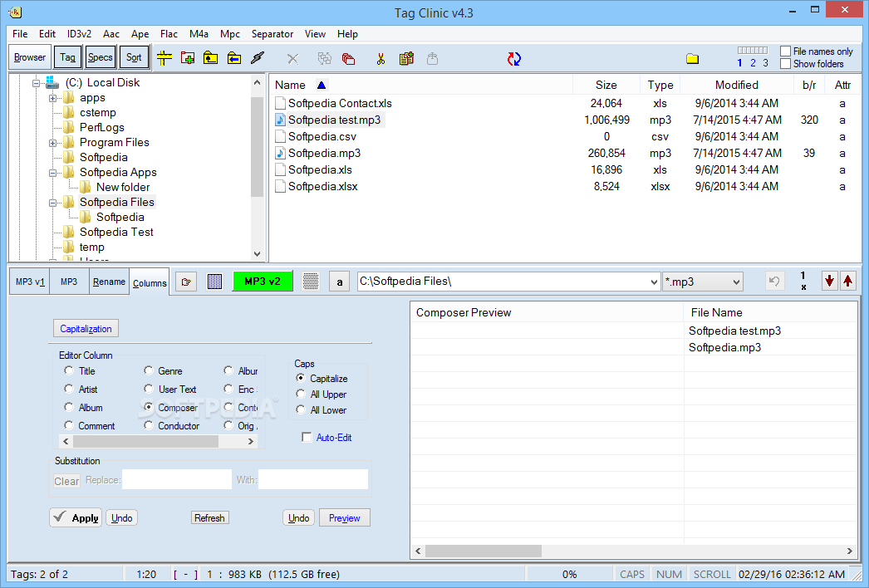
Task: Expand the apps folder node
Action: [52, 98]
